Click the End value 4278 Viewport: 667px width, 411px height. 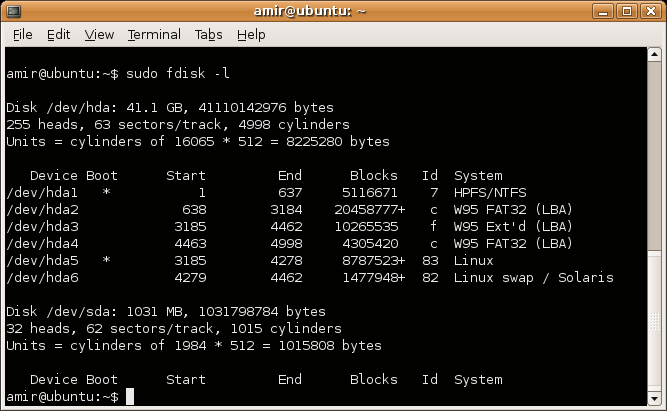pos(286,260)
